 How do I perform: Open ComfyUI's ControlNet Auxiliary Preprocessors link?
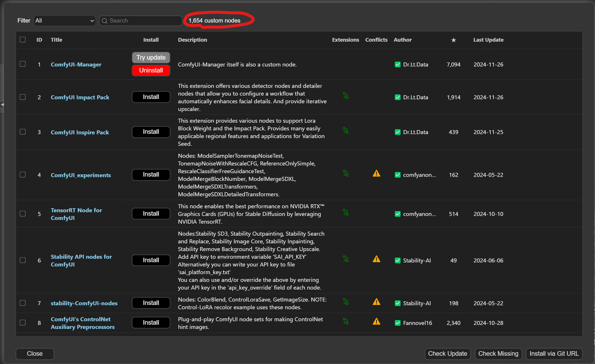pos(83,323)
